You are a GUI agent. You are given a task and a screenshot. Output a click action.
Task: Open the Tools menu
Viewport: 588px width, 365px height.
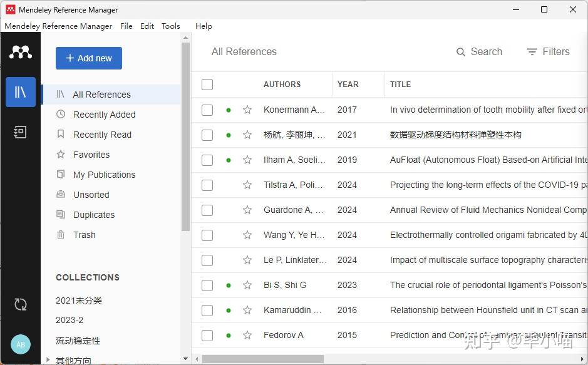[x=170, y=26]
